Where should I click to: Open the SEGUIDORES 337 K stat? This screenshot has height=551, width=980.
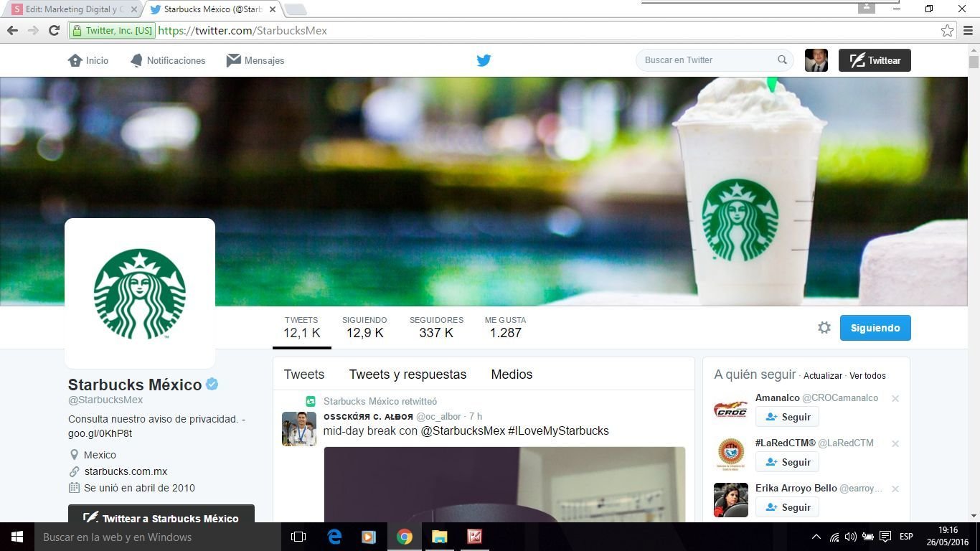coord(436,327)
